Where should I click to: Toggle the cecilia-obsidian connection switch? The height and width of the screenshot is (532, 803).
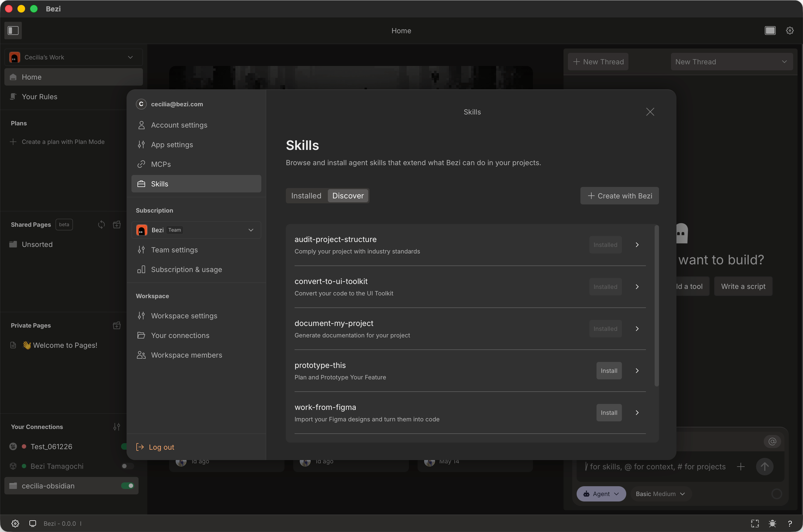[x=127, y=485]
